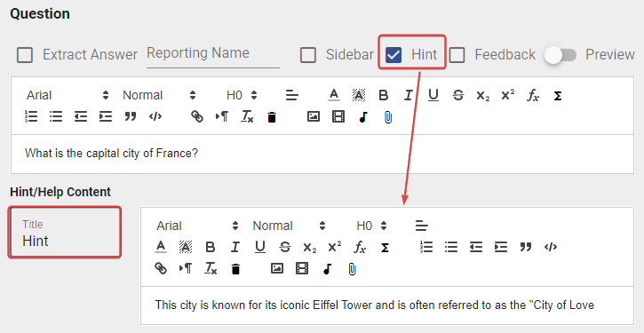Click the Reporting Name input field
Screen dimensions: 644x333
pyautogui.click(x=213, y=55)
